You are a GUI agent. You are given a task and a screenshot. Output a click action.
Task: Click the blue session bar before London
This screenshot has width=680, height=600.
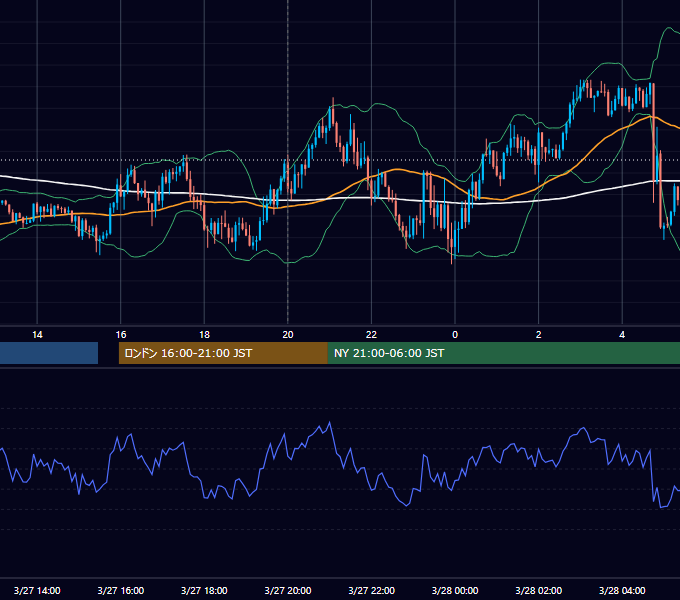[x=49, y=353]
